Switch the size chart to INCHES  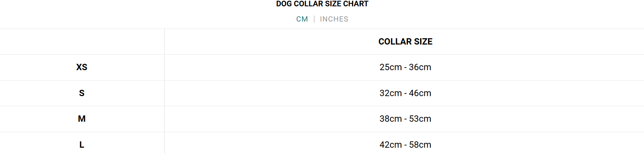coord(334,19)
